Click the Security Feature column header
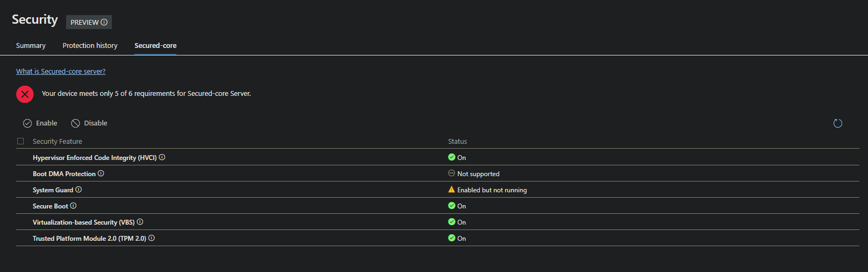 (x=58, y=142)
